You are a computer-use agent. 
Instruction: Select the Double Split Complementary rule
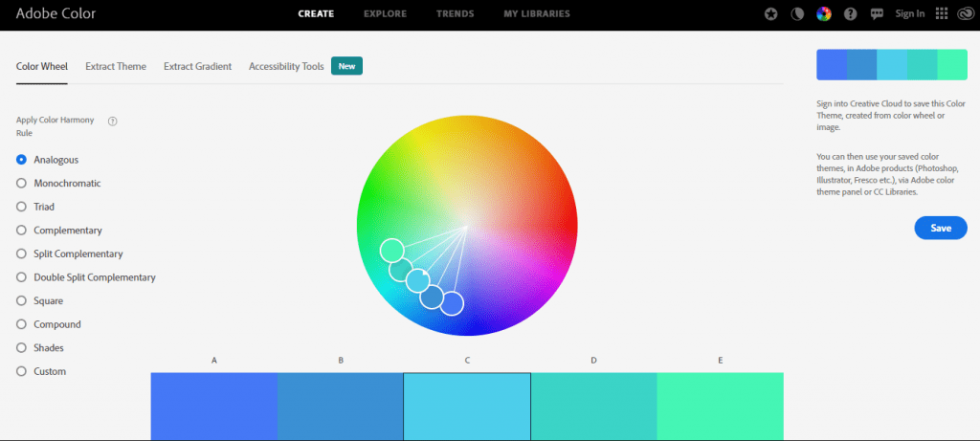(86, 276)
